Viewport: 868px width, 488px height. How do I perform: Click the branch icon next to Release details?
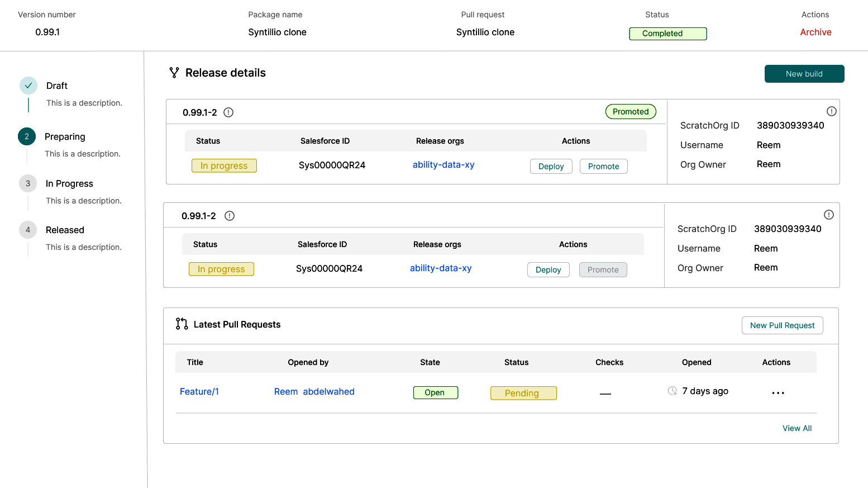tap(174, 73)
